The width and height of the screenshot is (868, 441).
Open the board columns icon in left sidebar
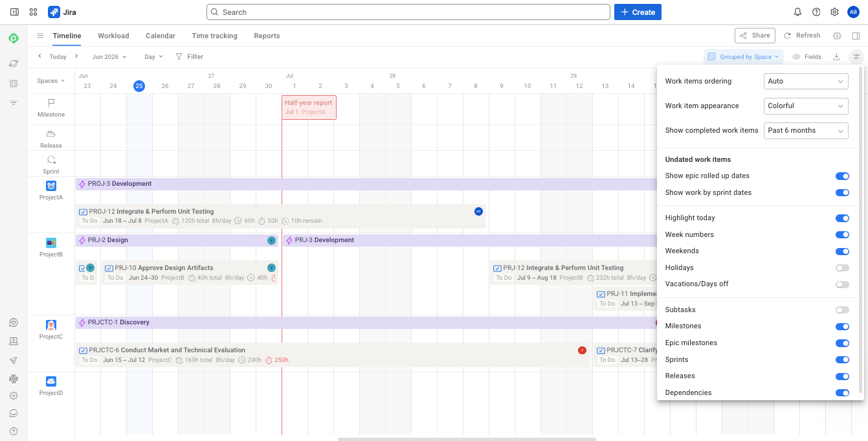click(14, 84)
